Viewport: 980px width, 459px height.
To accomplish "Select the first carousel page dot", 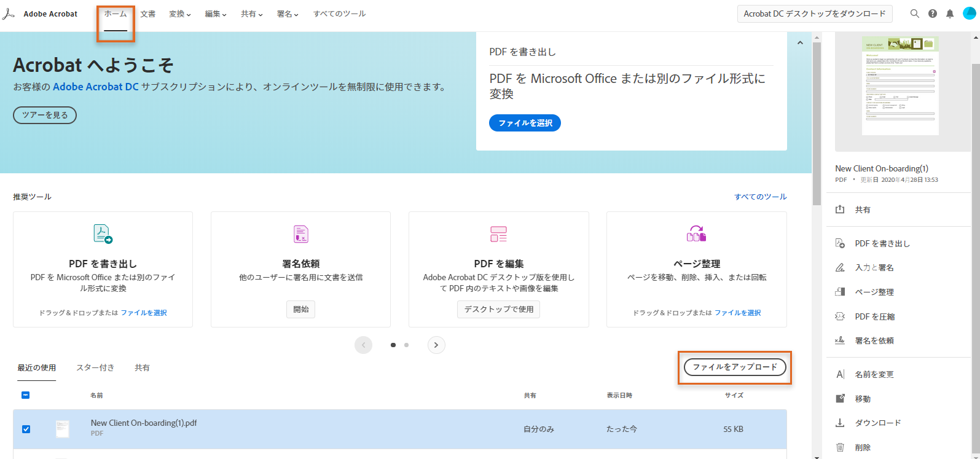I will coord(393,345).
